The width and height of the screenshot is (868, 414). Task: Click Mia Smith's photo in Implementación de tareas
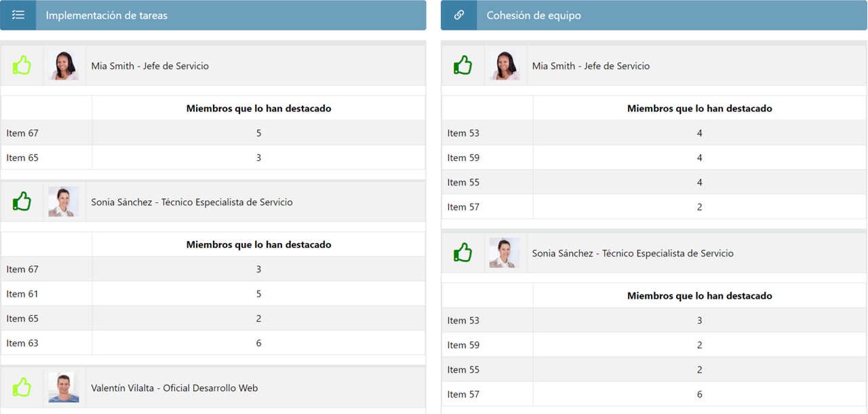pyautogui.click(x=64, y=66)
